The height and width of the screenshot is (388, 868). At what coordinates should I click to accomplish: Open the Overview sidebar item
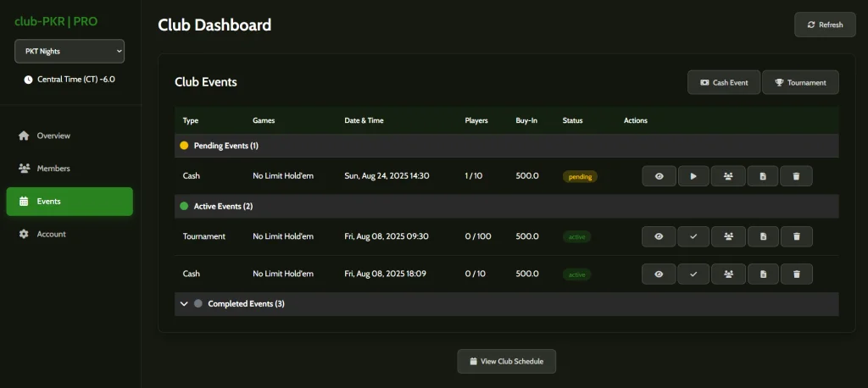pyautogui.click(x=53, y=136)
